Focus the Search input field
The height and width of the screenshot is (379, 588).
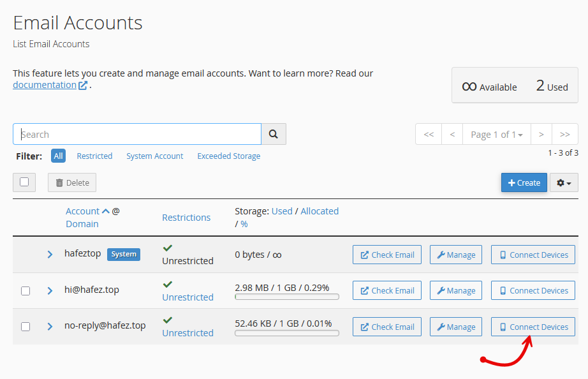click(x=137, y=134)
